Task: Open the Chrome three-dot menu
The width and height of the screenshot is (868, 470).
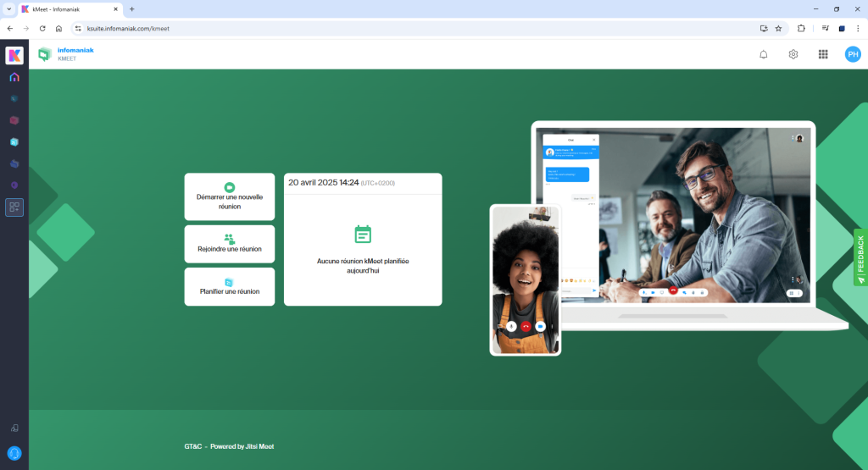Action: (858, 28)
